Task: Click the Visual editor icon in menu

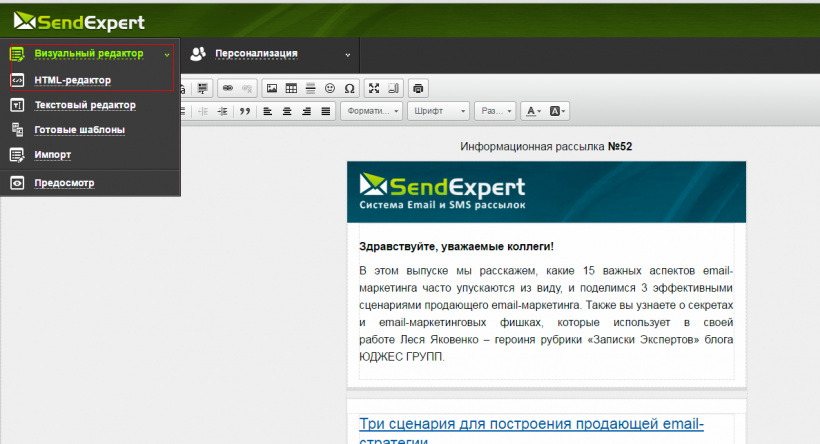Action: click(x=17, y=54)
